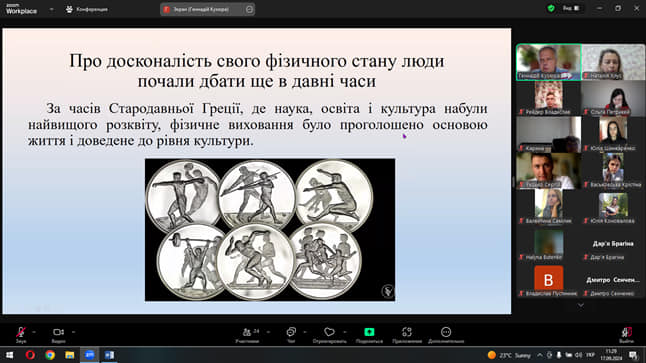Open the Apps icon in toolbar
The image size is (646, 363).
click(x=407, y=332)
